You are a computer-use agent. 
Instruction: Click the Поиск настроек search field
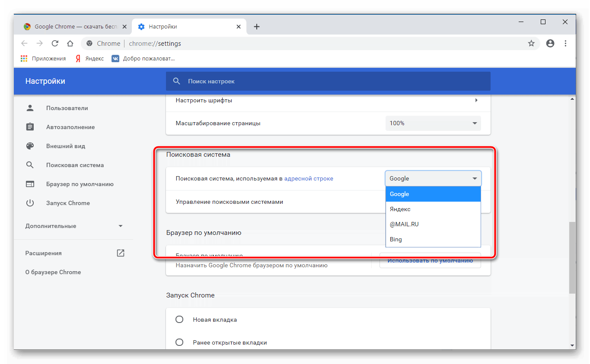point(328,81)
